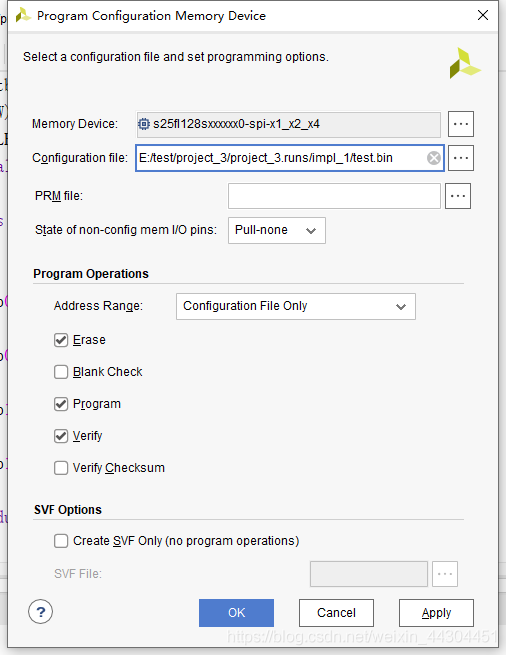Screen dimensions: 506x655
Task: Clear the configuration file path
Action: [x=434, y=158]
